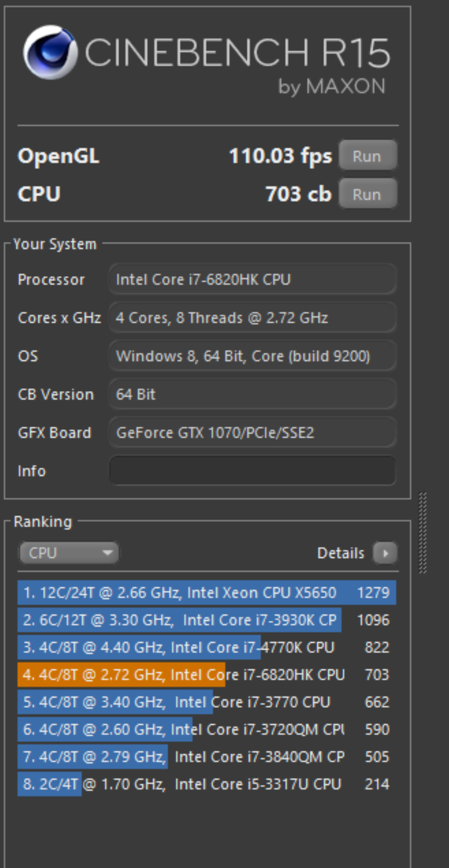The image size is (449, 868).
Task: Select the highlighted orange i7-6820HK result
Action: tap(206, 674)
